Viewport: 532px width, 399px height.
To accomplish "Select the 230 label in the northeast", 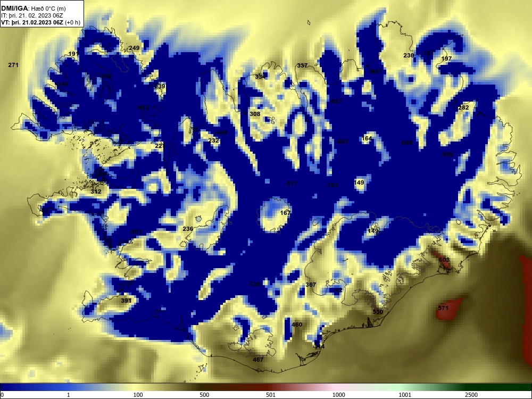I will (x=409, y=55).
